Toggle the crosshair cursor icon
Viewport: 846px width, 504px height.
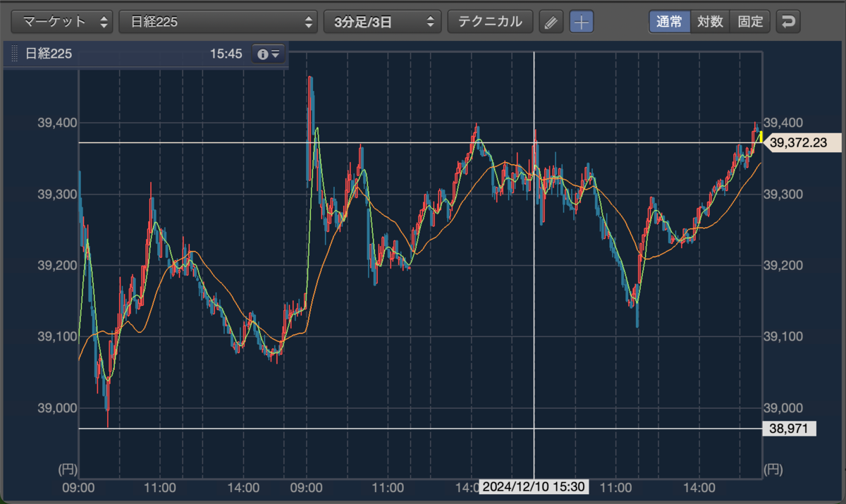tap(582, 22)
